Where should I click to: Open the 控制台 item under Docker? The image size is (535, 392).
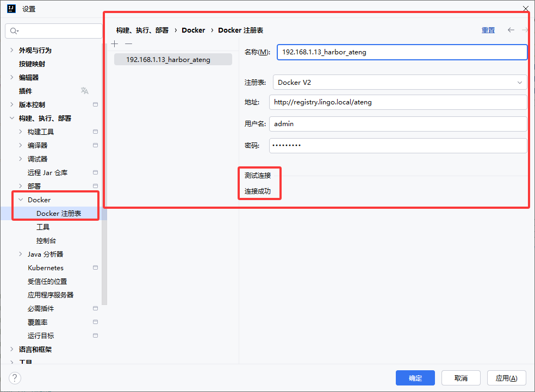46,240
